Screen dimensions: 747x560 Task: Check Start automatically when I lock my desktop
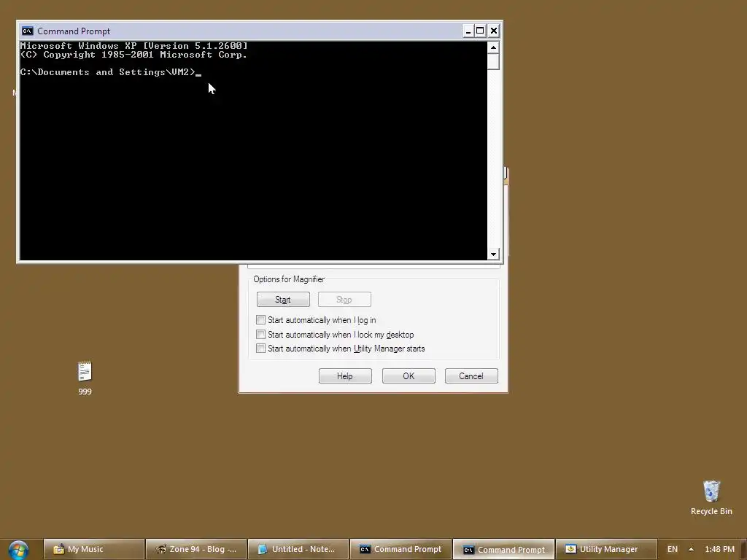click(260, 334)
